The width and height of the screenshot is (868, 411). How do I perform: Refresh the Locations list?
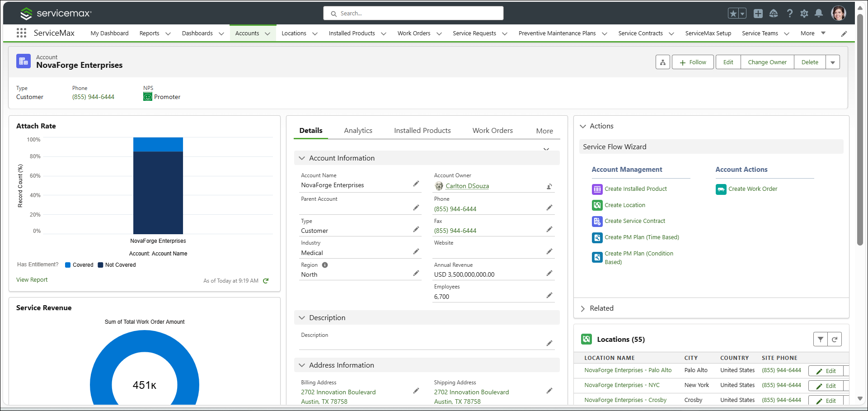835,339
